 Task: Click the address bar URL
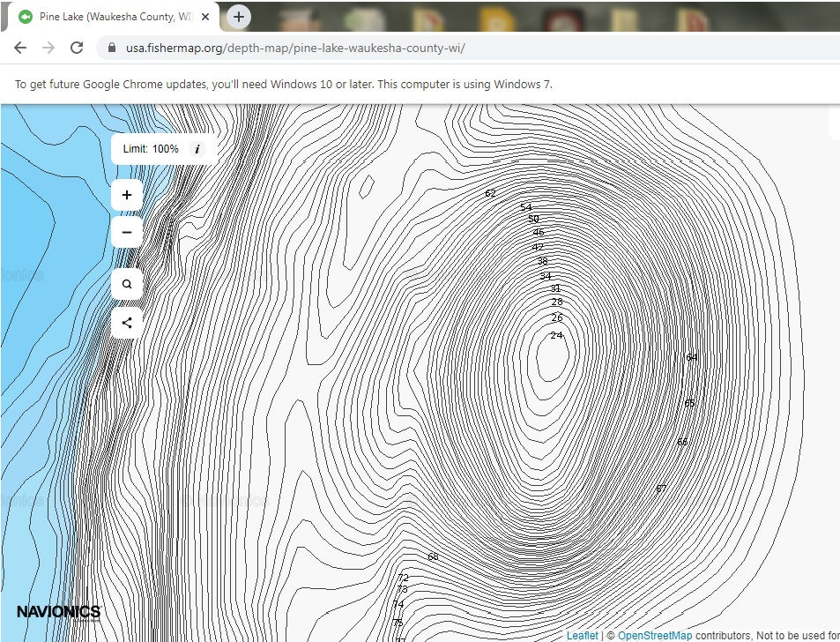coord(295,48)
